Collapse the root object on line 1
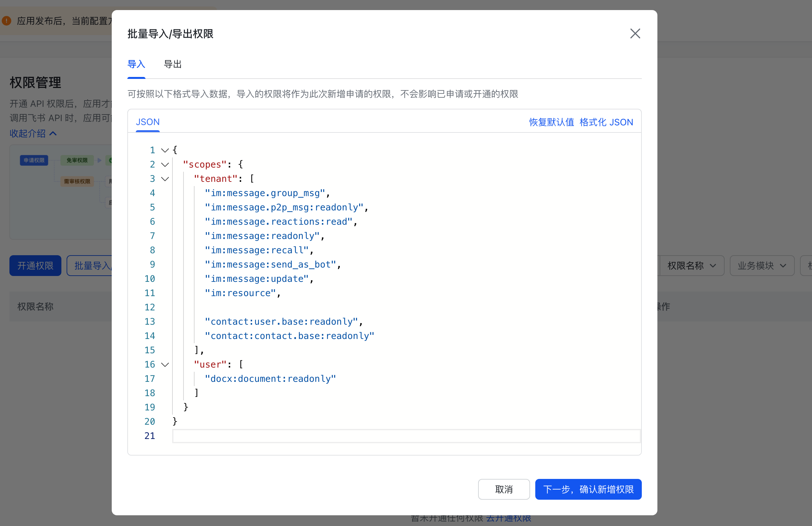The width and height of the screenshot is (812, 526). tap(165, 150)
